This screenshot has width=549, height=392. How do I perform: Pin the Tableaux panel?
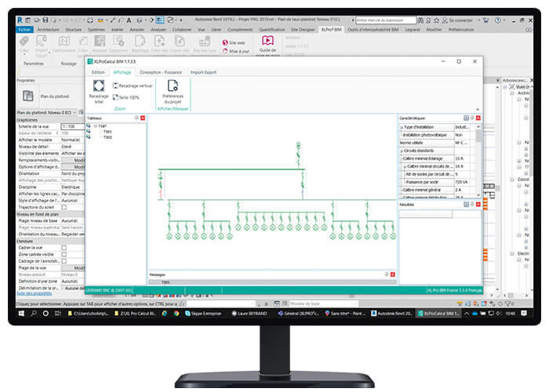point(136,118)
